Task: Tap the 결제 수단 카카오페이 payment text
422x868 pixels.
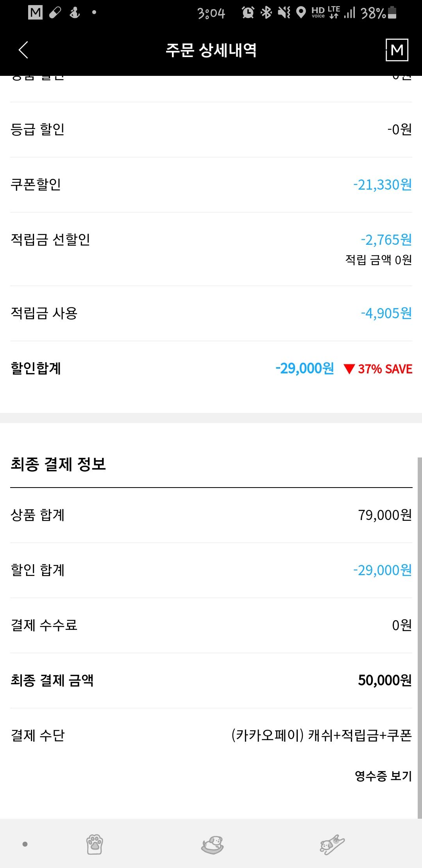Action: [x=321, y=735]
